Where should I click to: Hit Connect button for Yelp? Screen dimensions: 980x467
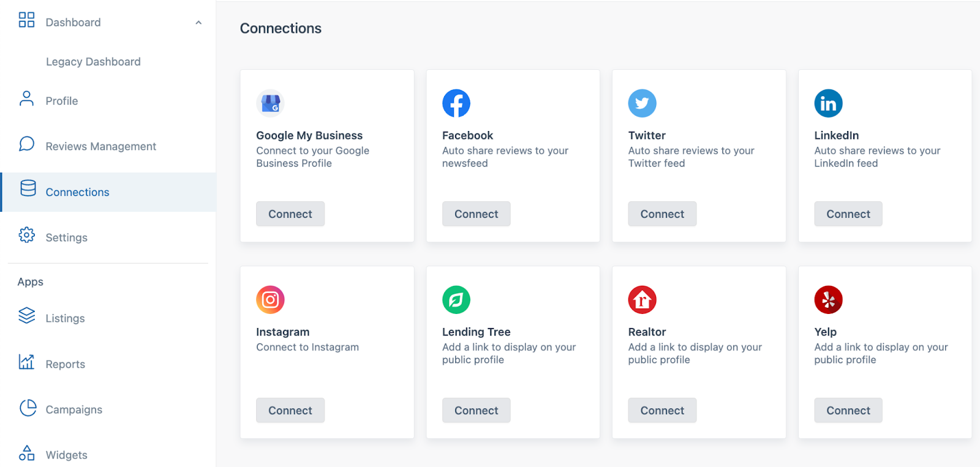[x=848, y=411]
